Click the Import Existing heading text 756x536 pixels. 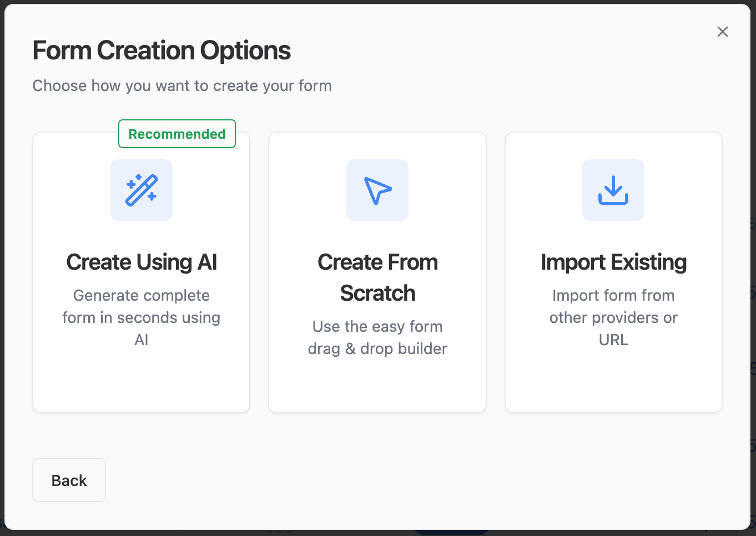(613, 262)
